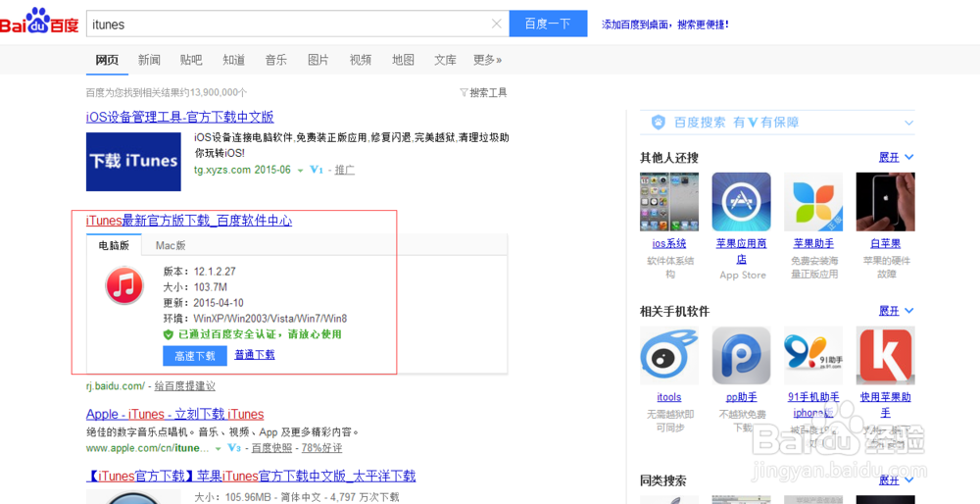Open dropdown arrow next to tg.xyzs.com

click(x=300, y=171)
